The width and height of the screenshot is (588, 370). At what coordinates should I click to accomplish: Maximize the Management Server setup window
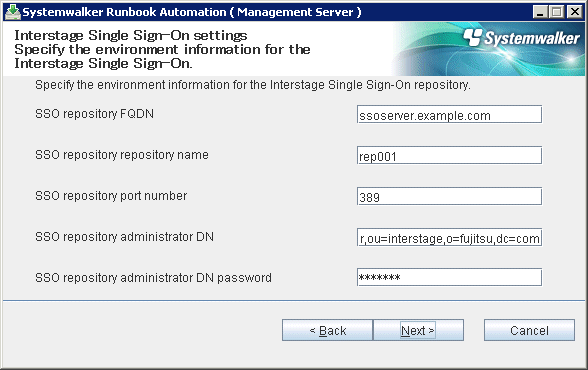coord(557,12)
